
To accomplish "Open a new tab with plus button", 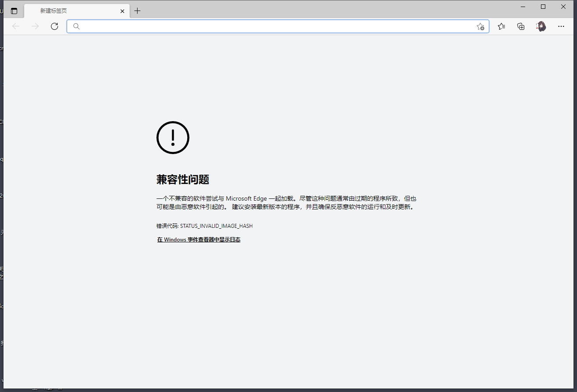I will 138,11.
